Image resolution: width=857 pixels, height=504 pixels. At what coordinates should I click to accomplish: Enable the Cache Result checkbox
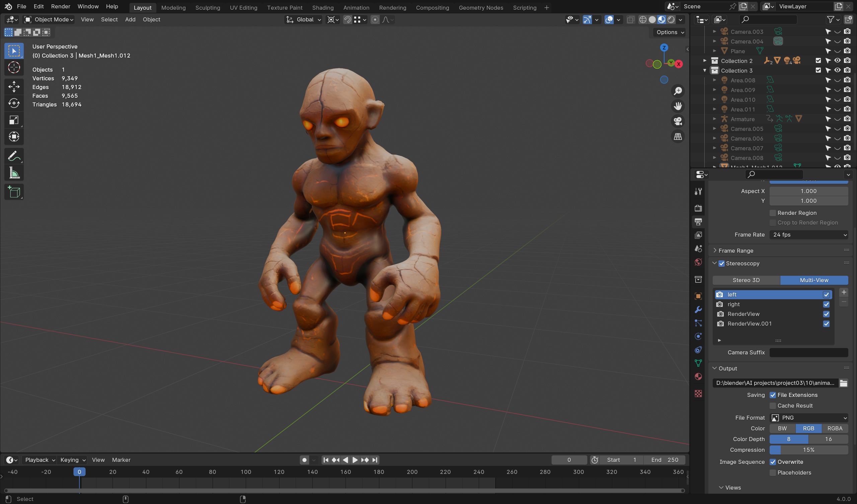pos(773,406)
